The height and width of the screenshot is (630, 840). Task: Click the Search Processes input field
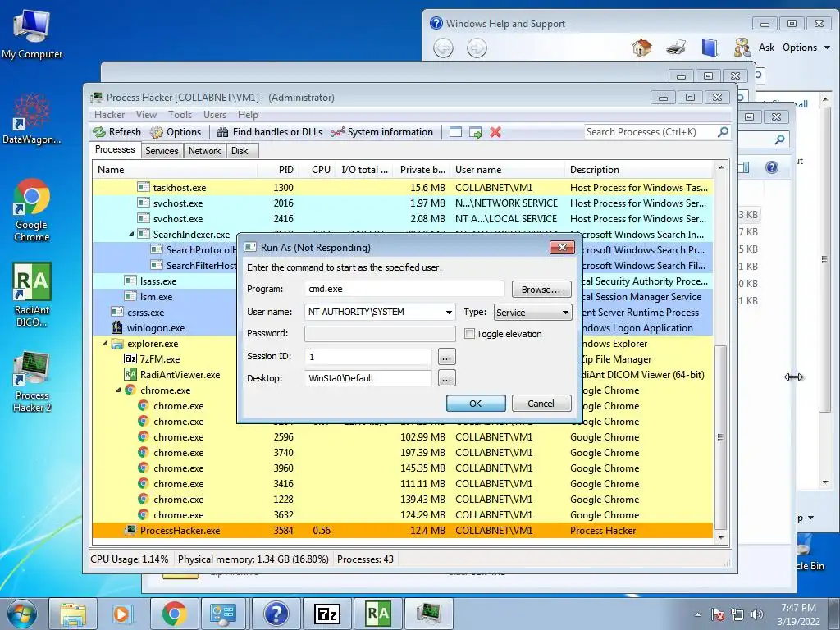point(650,132)
